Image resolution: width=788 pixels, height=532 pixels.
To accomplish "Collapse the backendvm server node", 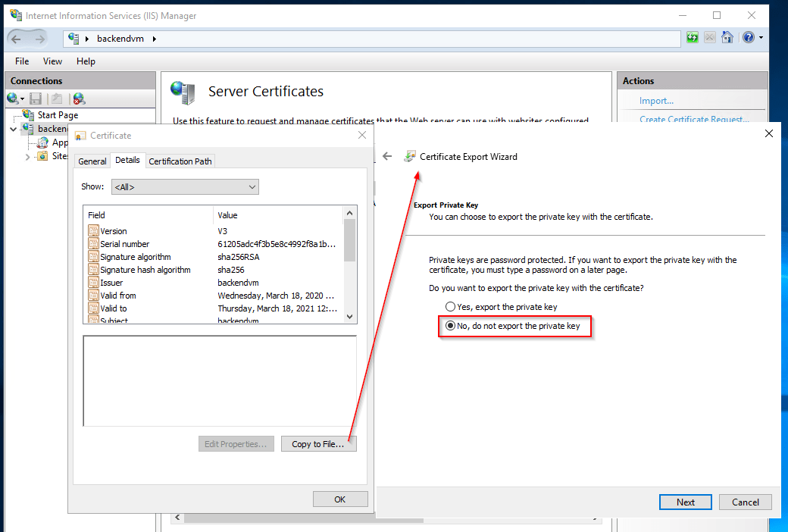I will (x=13, y=130).
